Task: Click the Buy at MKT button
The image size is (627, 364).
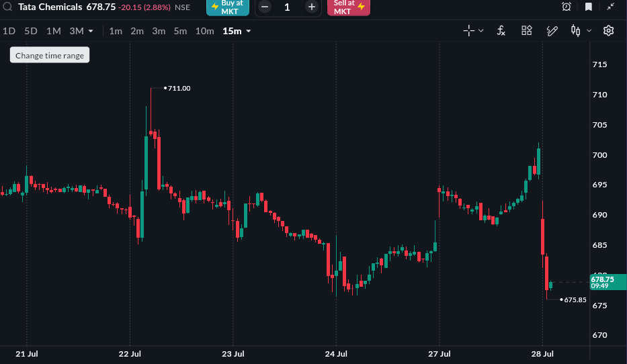Action: [x=228, y=7]
